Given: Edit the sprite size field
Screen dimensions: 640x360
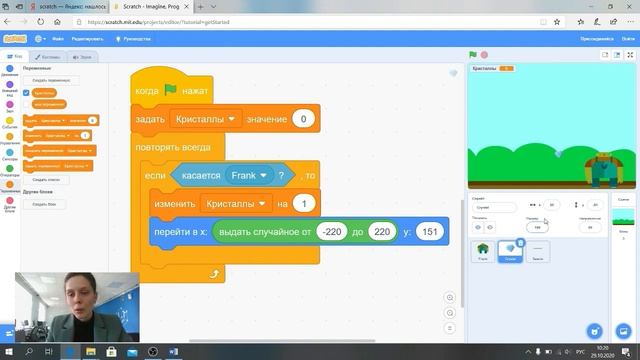Looking at the screenshot, I should [x=537, y=227].
